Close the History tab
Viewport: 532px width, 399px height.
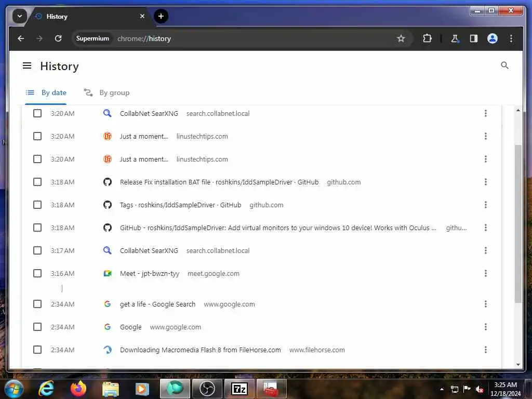(142, 16)
